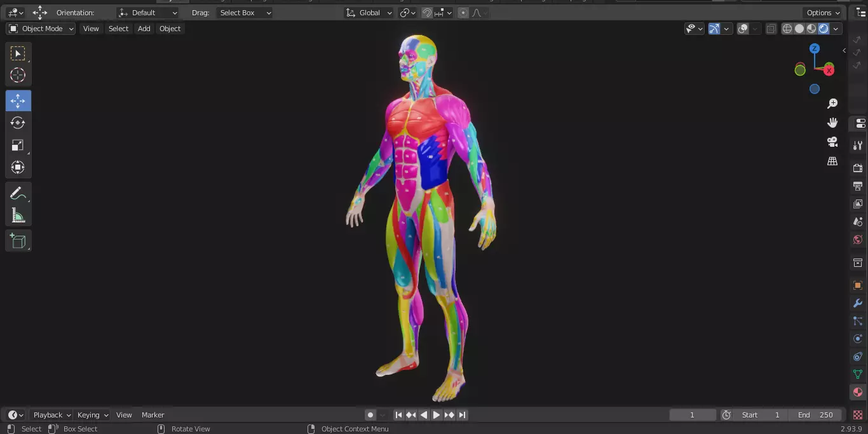Open the Scene properties tab
Viewport: 868px width, 434px height.
pos(858,222)
